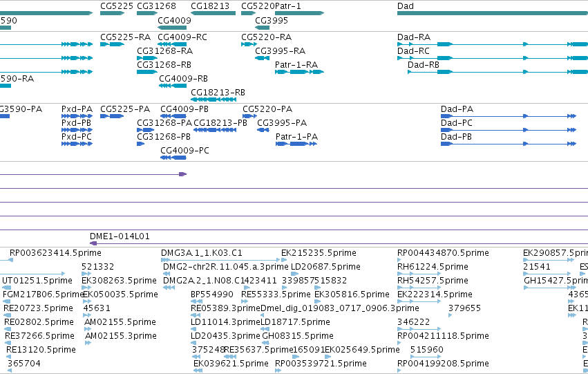
Task: Click the CG18213 gene label
Action: (210, 6)
